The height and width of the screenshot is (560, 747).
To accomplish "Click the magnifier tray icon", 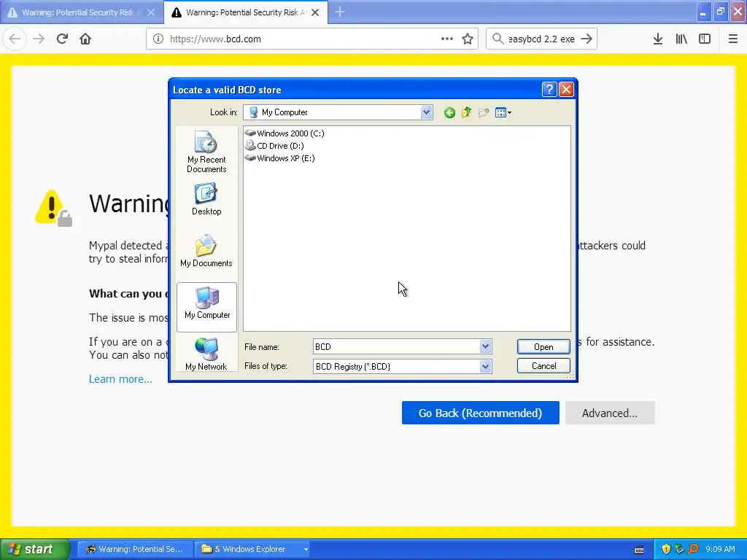I will click(693, 549).
